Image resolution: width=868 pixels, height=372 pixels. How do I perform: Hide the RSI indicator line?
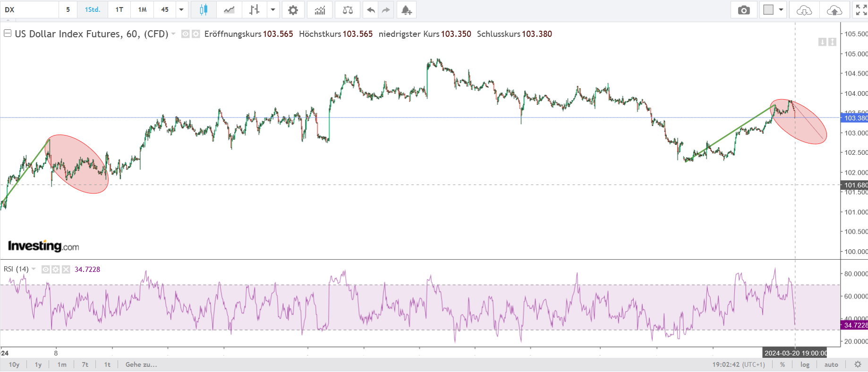coord(46,270)
